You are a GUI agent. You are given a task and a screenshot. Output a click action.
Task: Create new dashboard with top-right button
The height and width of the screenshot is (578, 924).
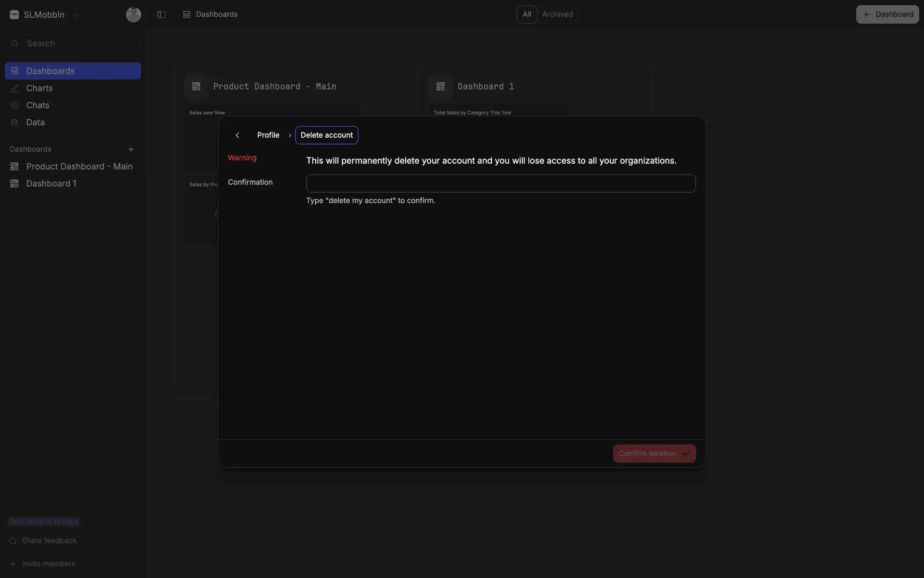(887, 14)
